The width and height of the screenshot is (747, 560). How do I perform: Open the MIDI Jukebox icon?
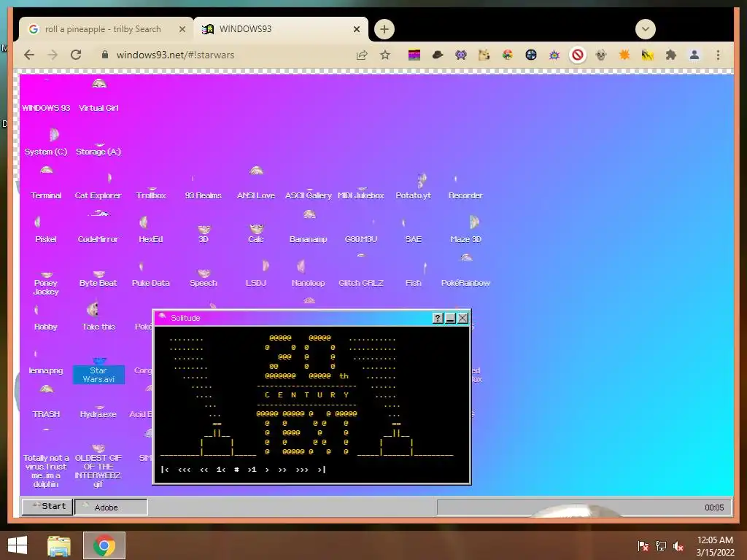360,192
